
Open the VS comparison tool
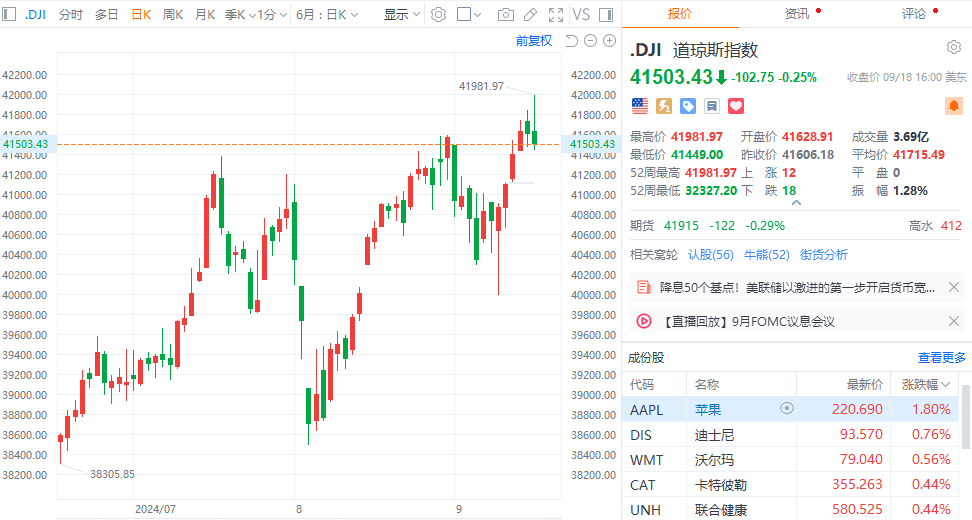pos(581,14)
